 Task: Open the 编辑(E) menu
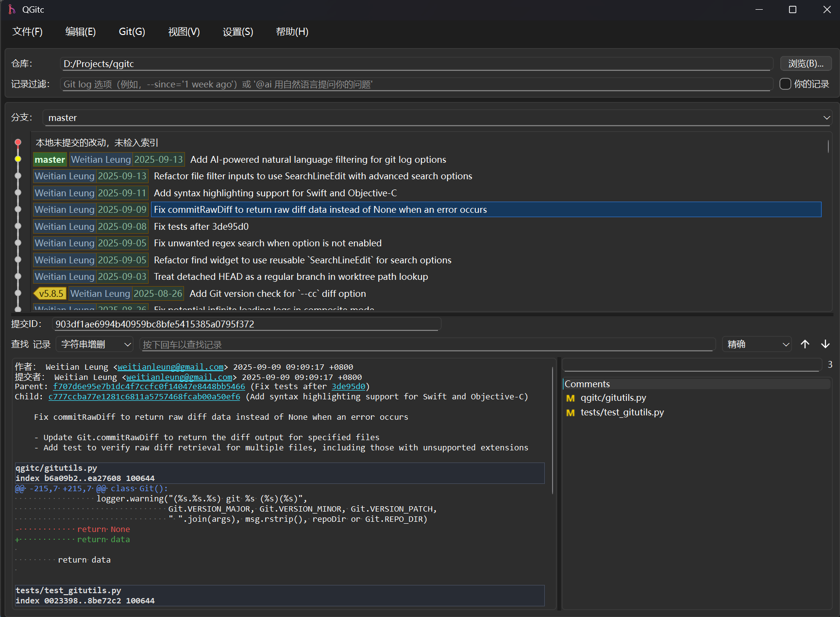[81, 32]
